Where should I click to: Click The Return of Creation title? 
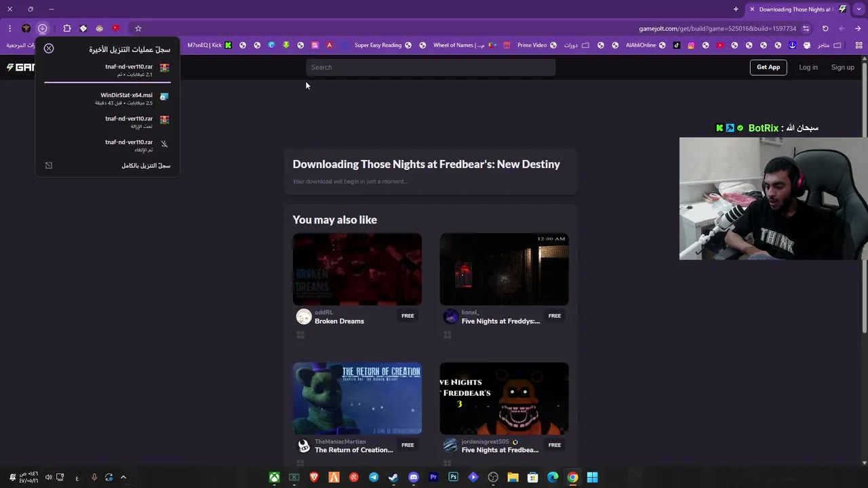click(353, 450)
